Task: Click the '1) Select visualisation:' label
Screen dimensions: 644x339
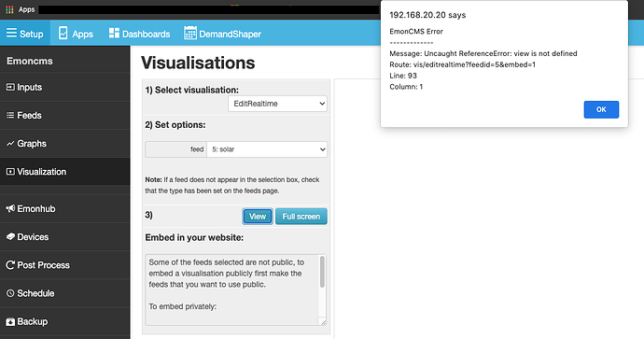Action: [x=192, y=90]
